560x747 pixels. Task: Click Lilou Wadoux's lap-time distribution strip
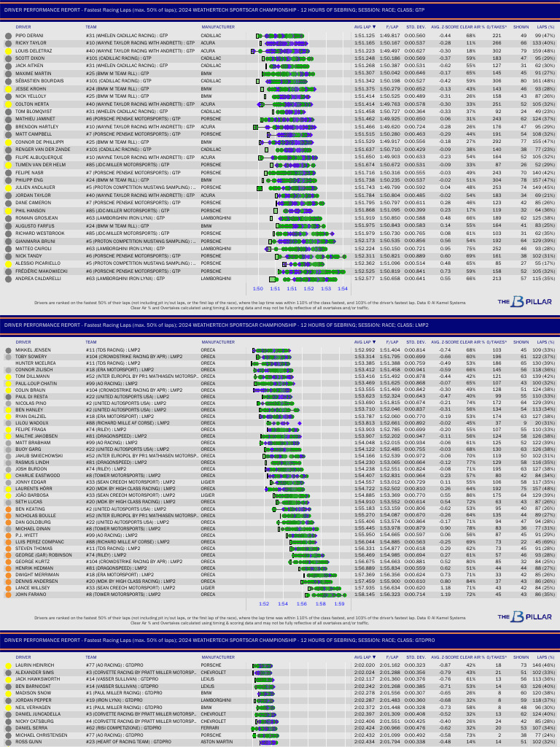click(x=284, y=423)
